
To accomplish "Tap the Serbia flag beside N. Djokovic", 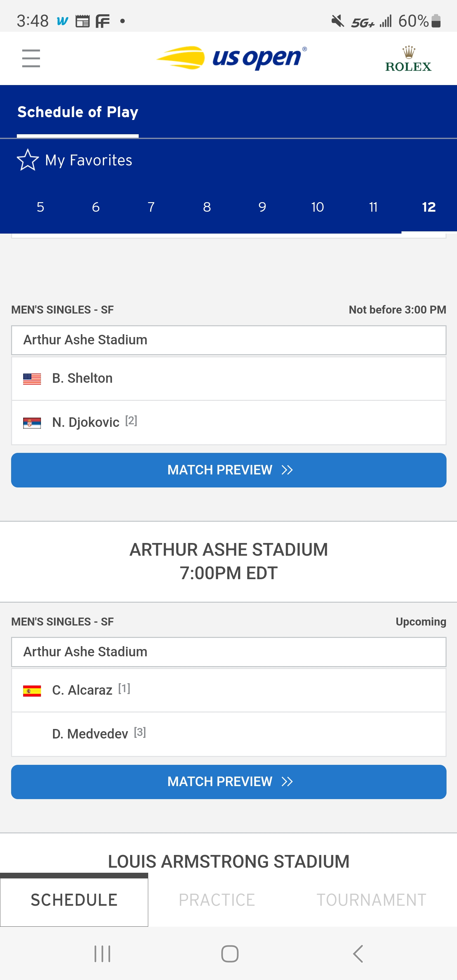I will point(32,423).
